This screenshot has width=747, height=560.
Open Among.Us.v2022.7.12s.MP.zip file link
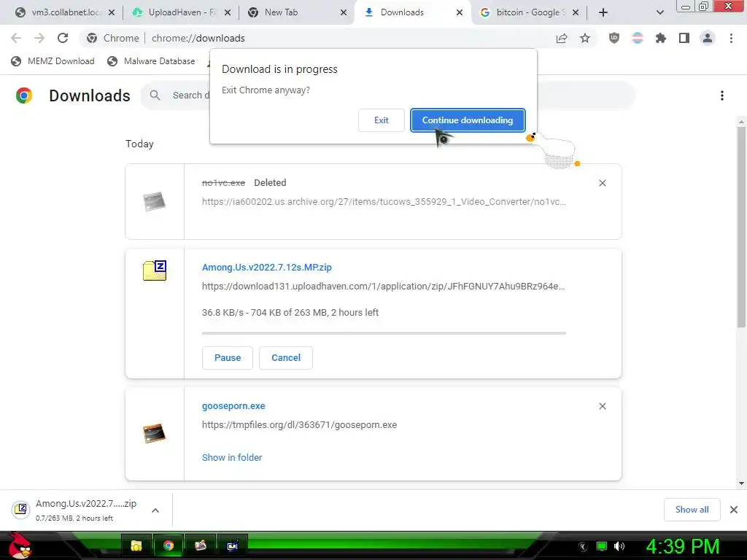(267, 267)
